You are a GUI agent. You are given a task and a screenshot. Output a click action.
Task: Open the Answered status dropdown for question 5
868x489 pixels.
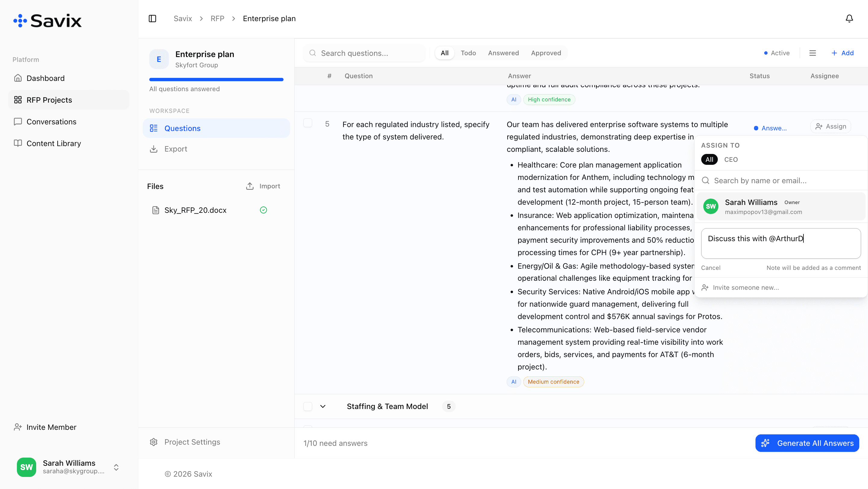pos(771,128)
